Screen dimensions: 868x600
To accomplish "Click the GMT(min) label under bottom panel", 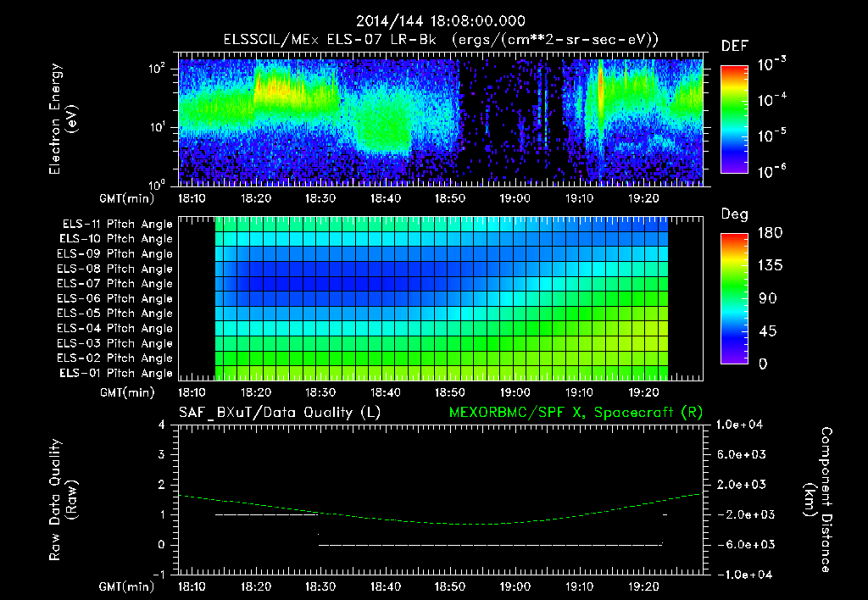I will tap(127, 586).
